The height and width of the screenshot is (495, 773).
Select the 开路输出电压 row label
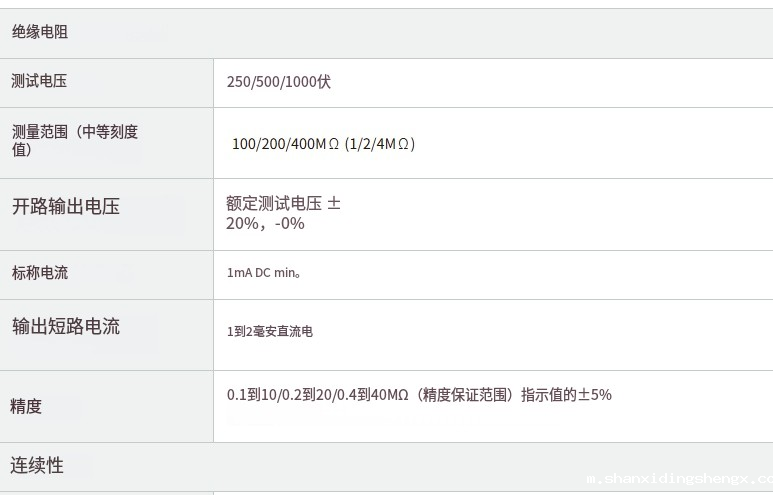click(x=66, y=207)
